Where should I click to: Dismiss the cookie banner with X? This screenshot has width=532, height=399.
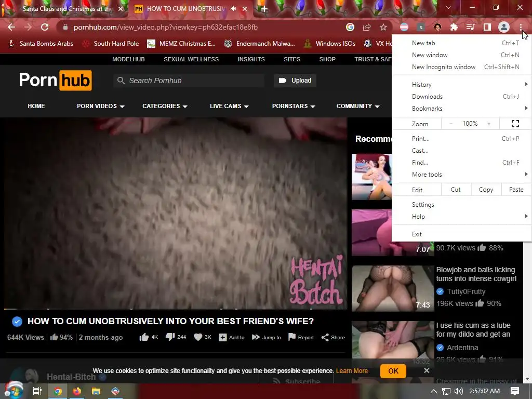coord(427,370)
